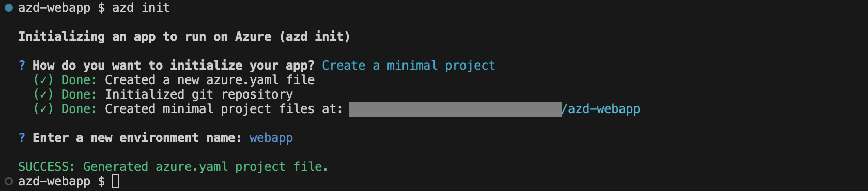
Task: Click the terminal cursor block at the prompt
Action: 116,181
